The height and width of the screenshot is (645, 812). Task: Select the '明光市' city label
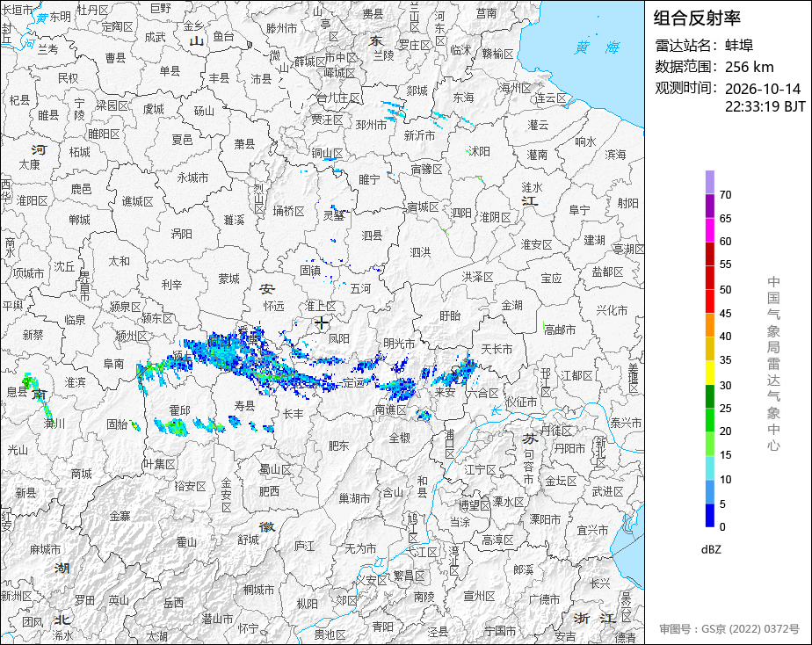tap(399, 344)
